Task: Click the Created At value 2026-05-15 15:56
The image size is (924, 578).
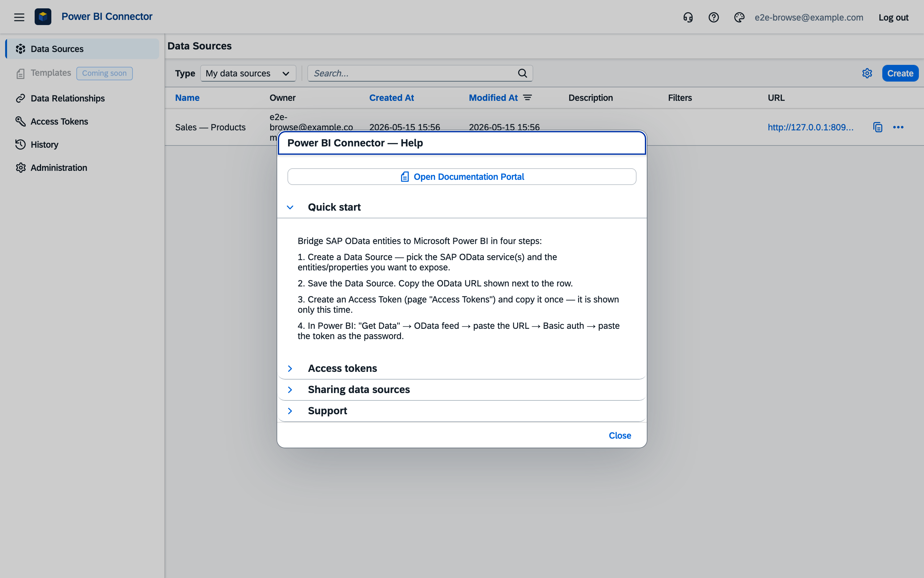Action: pyautogui.click(x=404, y=127)
